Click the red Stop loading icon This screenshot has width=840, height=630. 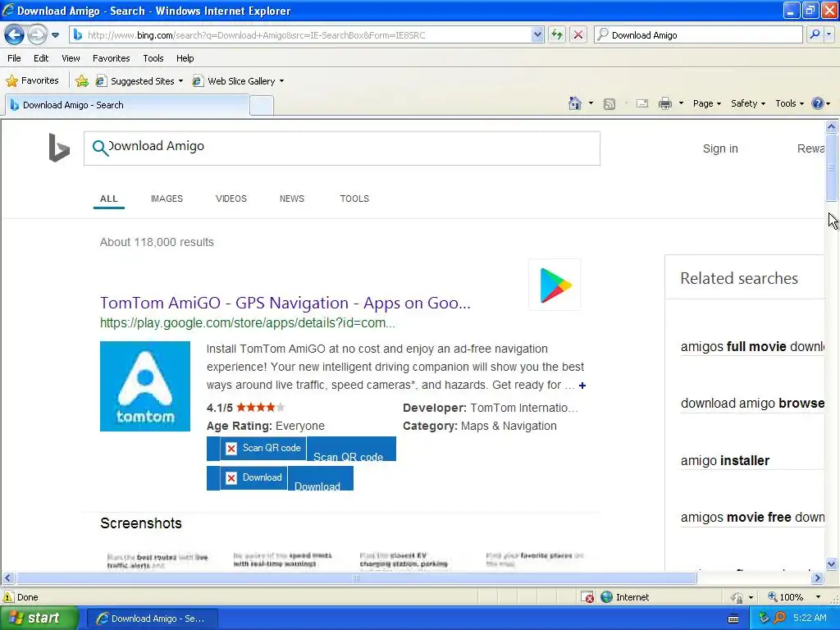tap(578, 35)
